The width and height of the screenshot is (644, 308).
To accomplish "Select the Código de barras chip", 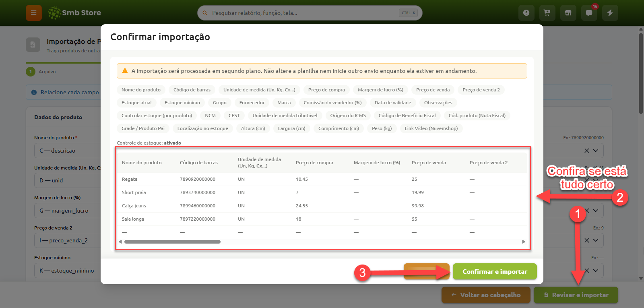I will click(x=192, y=90).
